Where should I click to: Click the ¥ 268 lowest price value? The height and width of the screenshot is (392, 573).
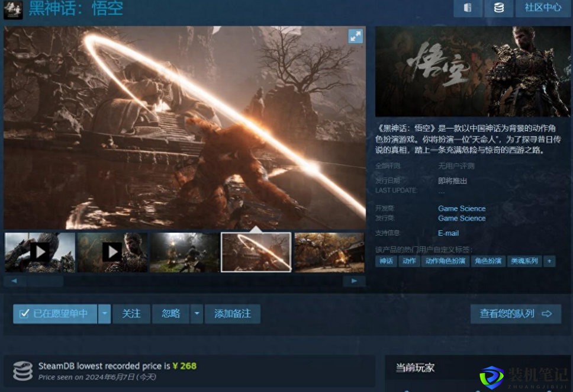[185, 366]
